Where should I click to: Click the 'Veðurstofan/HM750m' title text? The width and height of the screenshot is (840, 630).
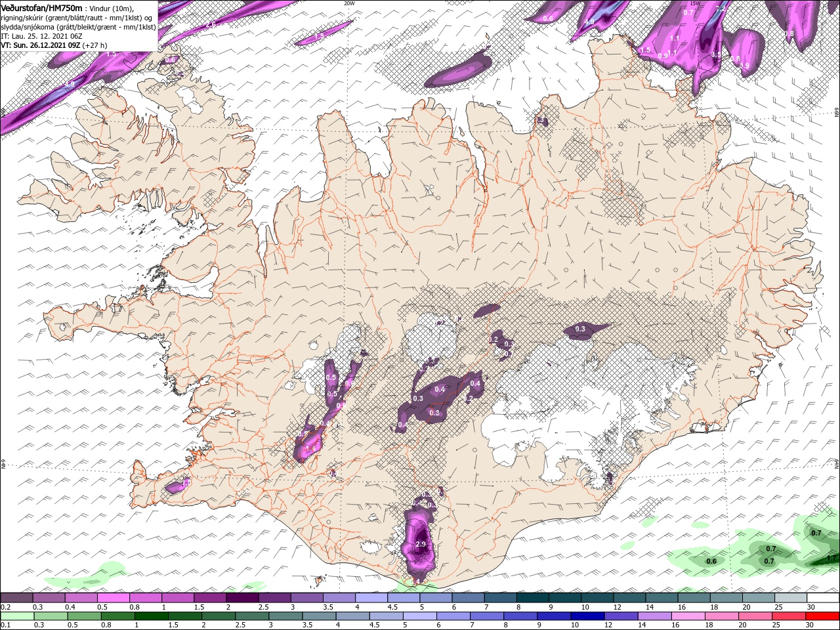click(x=41, y=8)
